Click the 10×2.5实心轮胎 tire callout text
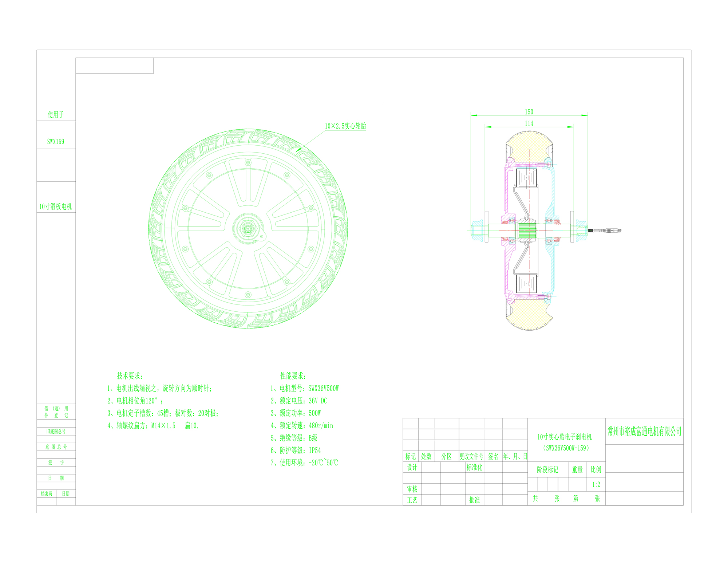This screenshot has height=563, width=728. tap(345, 126)
